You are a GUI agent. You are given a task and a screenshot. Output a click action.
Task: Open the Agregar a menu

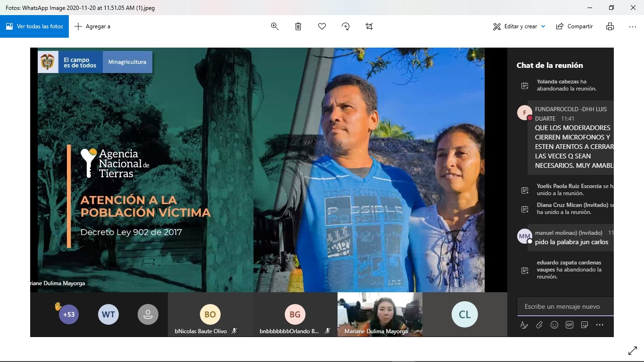(92, 26)
